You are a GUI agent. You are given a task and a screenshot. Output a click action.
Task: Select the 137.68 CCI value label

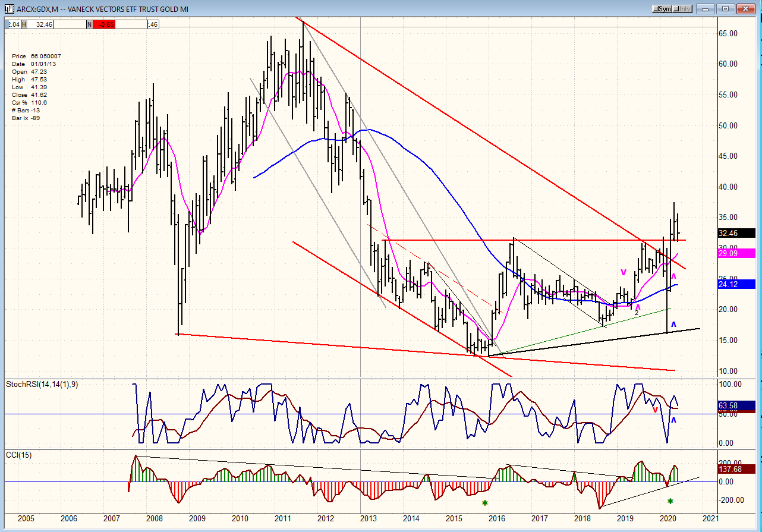(x=736, y=469)
